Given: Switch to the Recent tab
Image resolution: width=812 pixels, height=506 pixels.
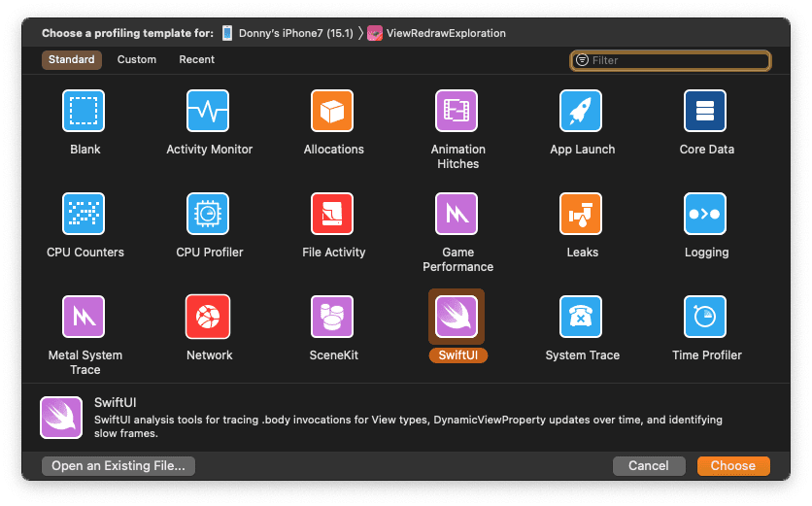Looking at the screenshot, I should (x=197, y=59).
